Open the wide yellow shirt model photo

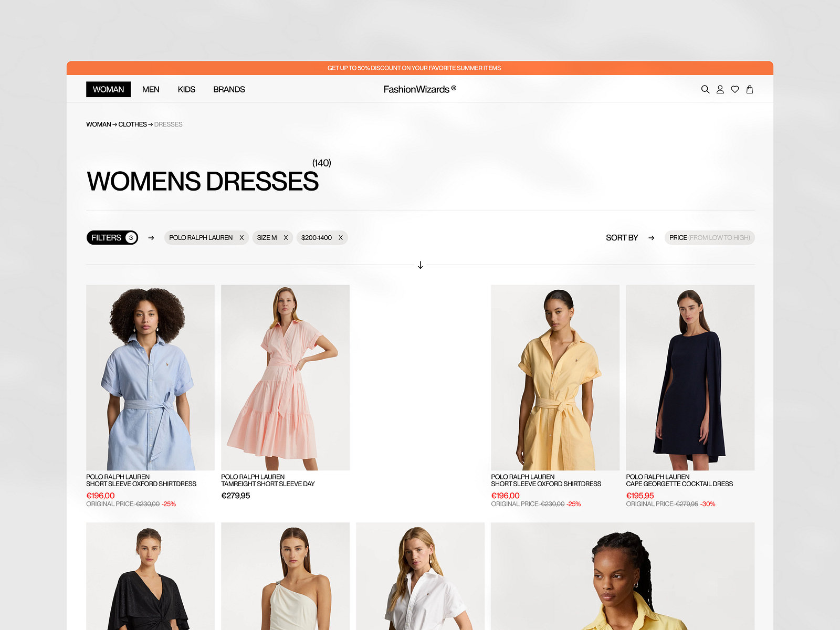point(623,576)
